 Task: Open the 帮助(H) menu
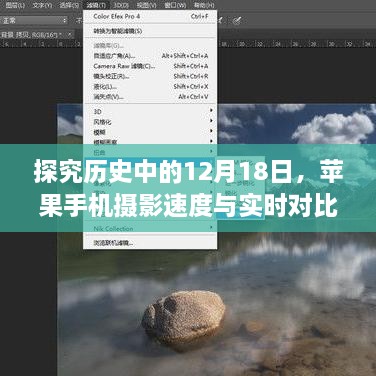coord(204,5)
